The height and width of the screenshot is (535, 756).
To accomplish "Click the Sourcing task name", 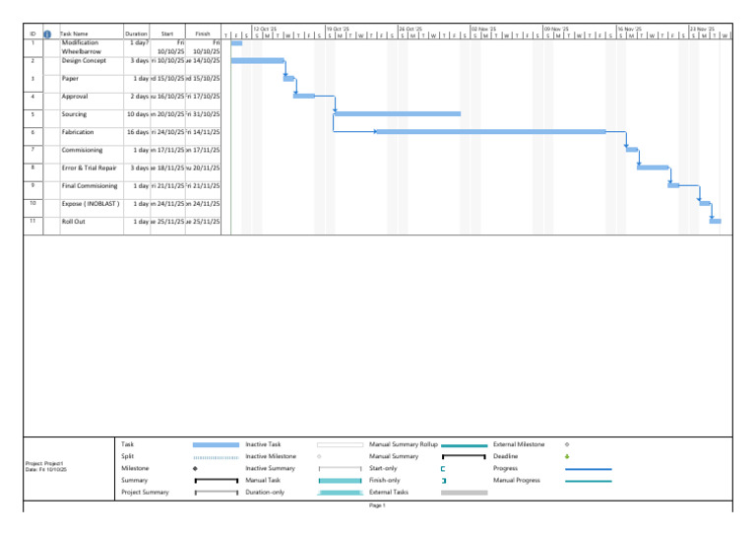I will [74, 114].
